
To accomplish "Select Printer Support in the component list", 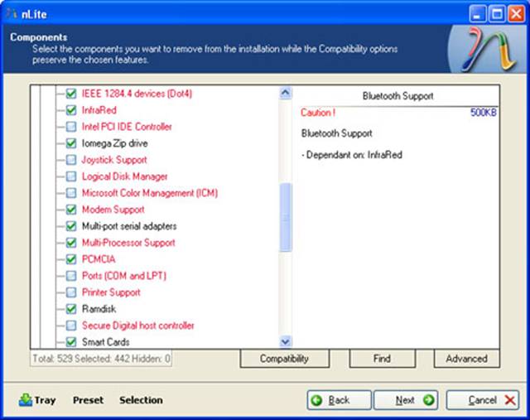I will click(x=111, y=292).
